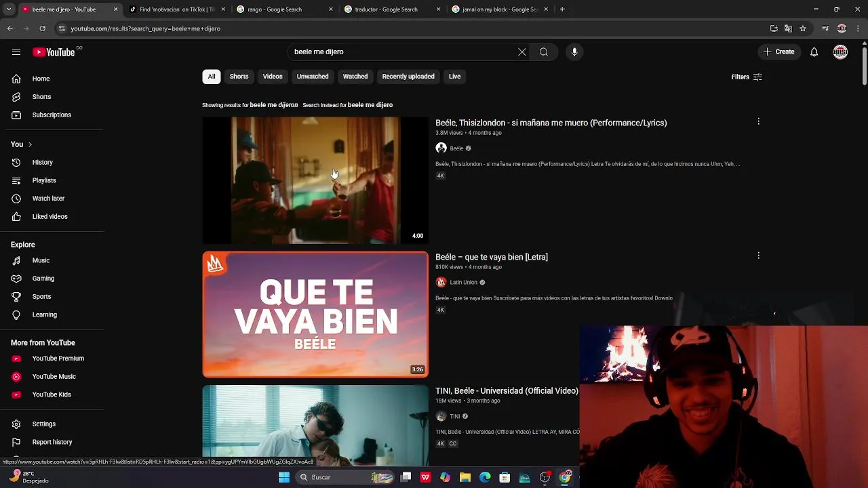Go back in browser

point(10,28)
